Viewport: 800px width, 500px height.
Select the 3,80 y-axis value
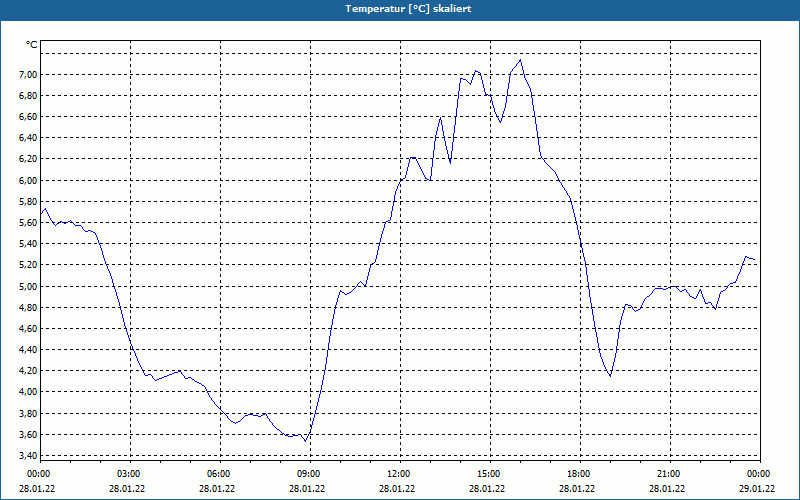click(x=28, y=414)
